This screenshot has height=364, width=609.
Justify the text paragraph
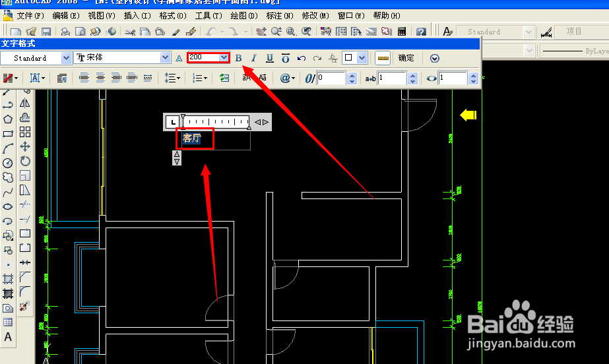[132, 78]
